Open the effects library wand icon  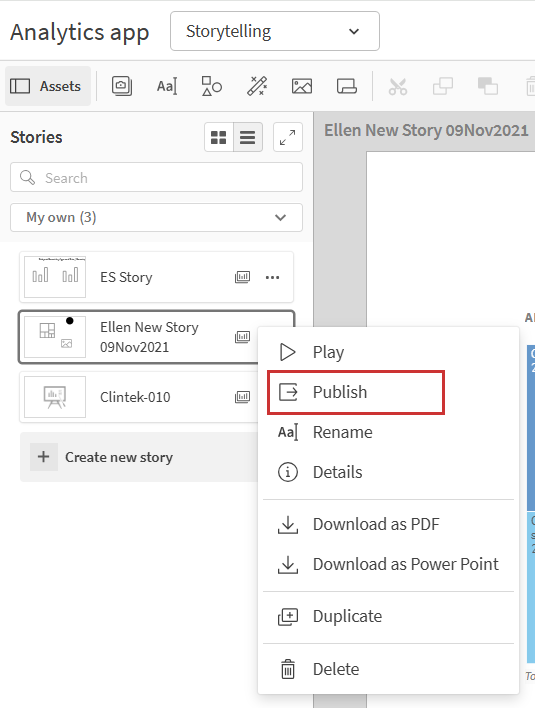click(x=256, y=86)
